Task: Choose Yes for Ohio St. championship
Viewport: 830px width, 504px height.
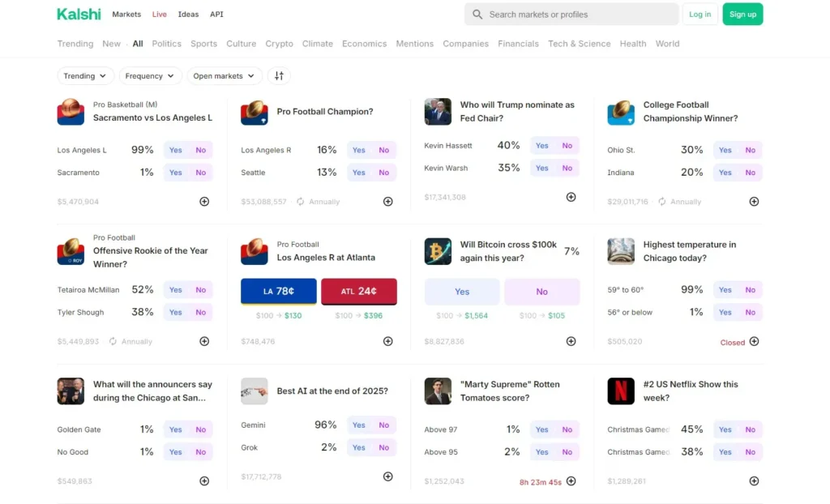Action: click(x=725, y=150)
